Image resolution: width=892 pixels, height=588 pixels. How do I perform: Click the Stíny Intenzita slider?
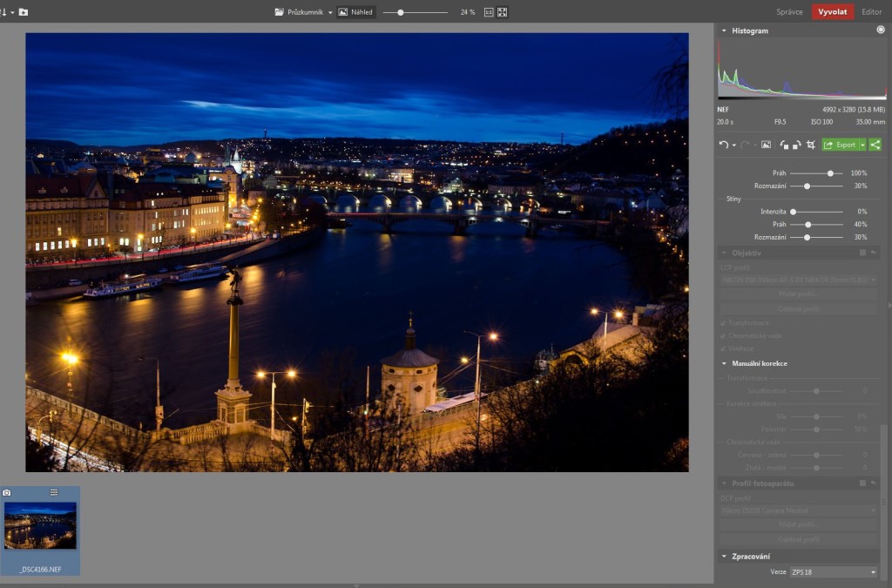[816, 212]
